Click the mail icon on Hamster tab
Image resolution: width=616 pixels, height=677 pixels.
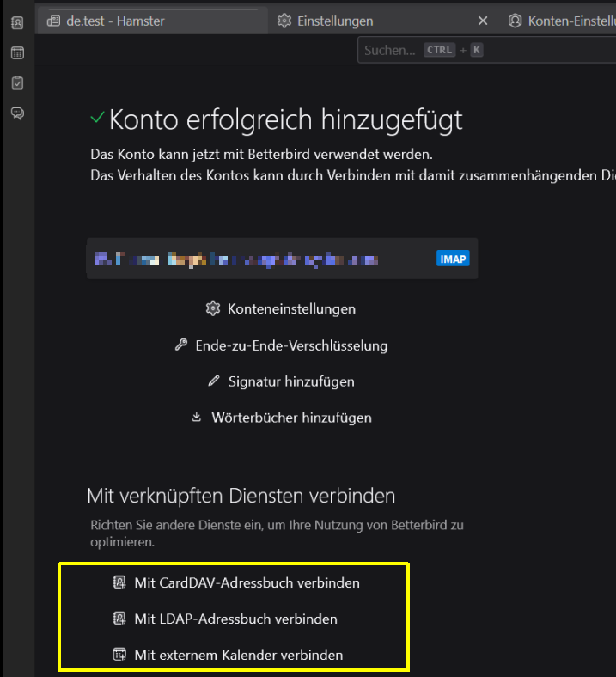tap(53, 21)
